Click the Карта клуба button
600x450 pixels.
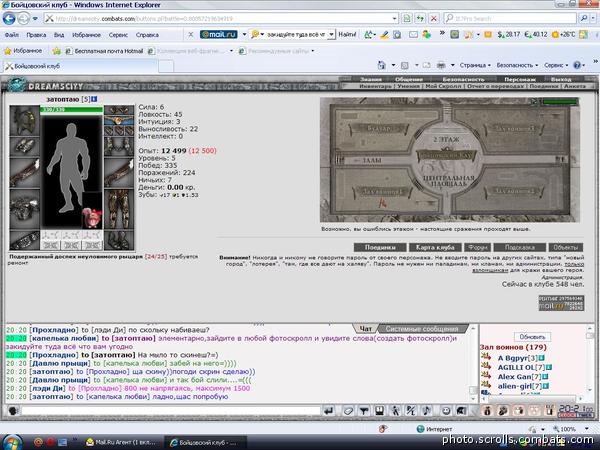(x=435, y=247)
